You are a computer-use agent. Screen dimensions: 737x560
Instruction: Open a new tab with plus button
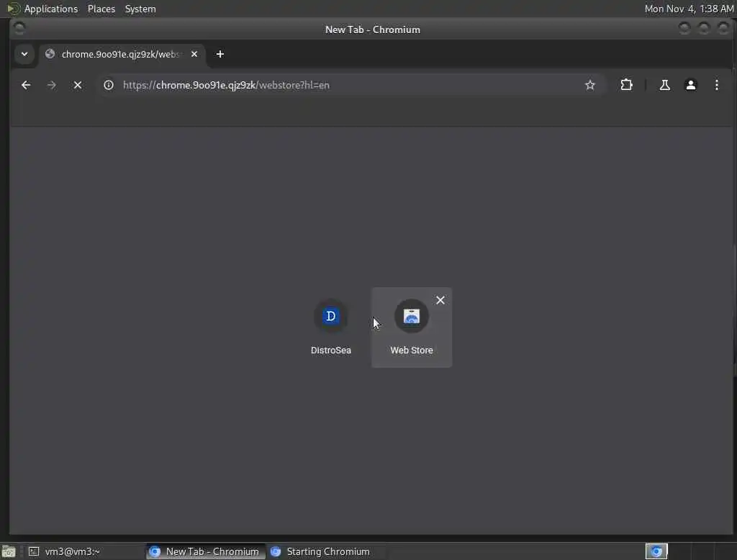click(220, 54)
